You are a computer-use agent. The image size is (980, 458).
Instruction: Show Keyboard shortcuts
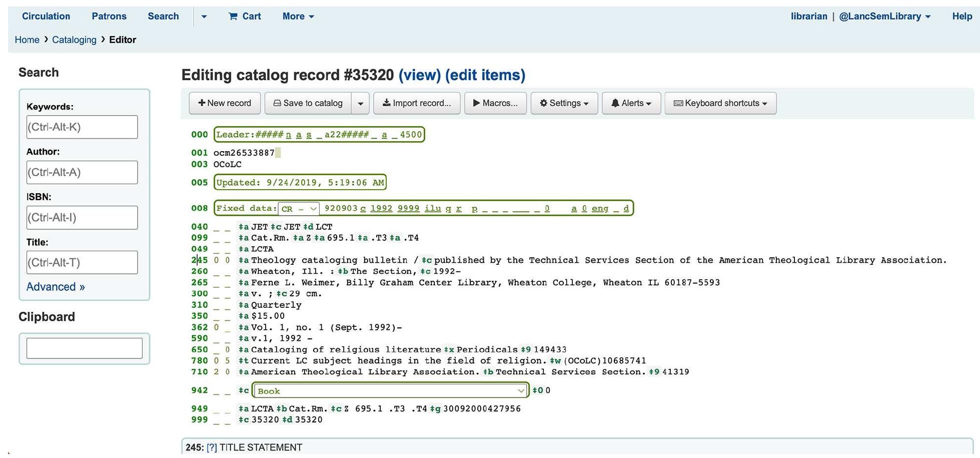coord(720,103)
